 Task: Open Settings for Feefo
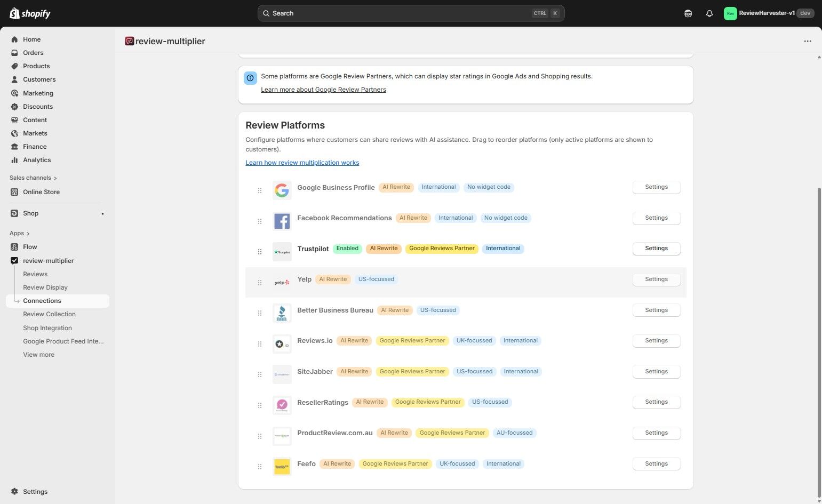point(656,464)
